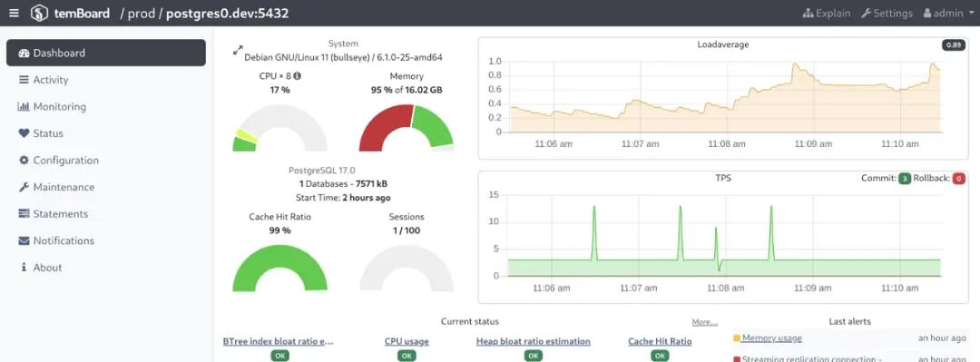Click the Notifications envelope icon
This screenshot has width=980, height=362.
click(x=24, y=240)
